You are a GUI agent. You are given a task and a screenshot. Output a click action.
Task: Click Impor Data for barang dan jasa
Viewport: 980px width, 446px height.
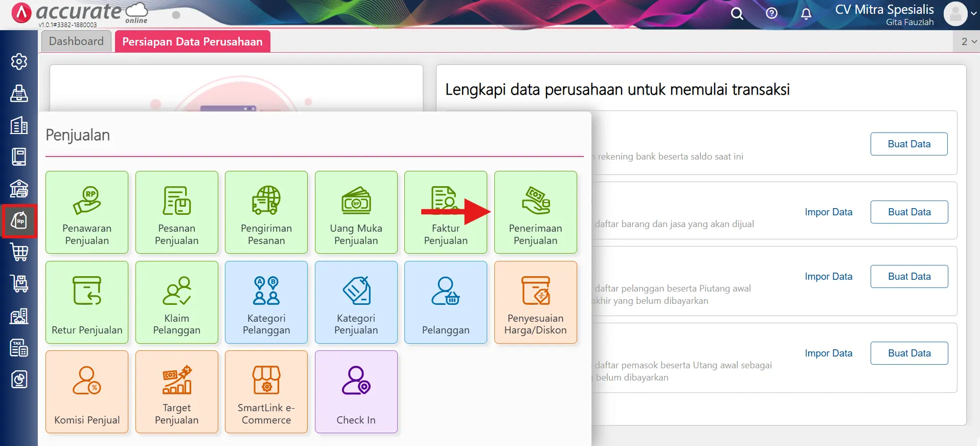pyautogui.click(x=828, y=212)
